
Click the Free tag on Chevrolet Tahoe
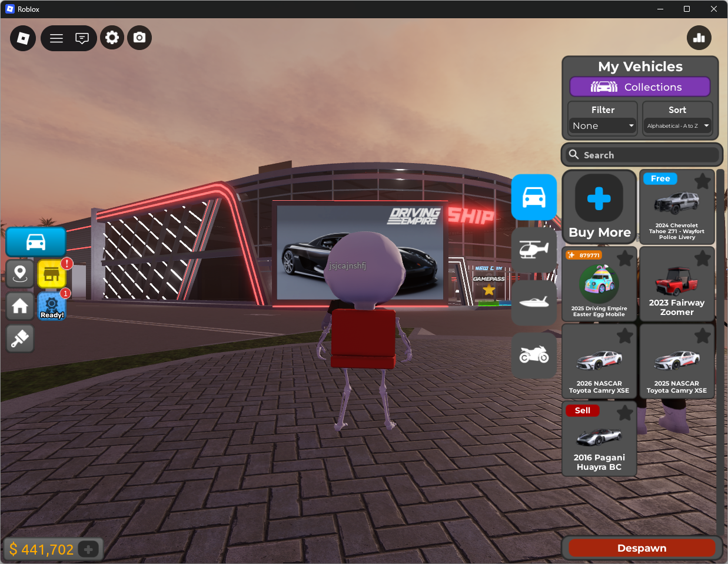tap(660, 178)
